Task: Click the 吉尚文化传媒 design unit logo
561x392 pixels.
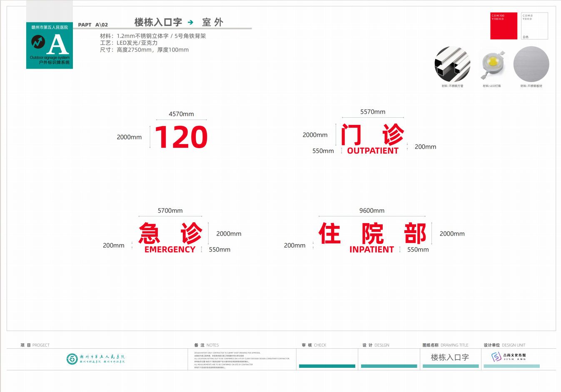Action: click(509, 357)
